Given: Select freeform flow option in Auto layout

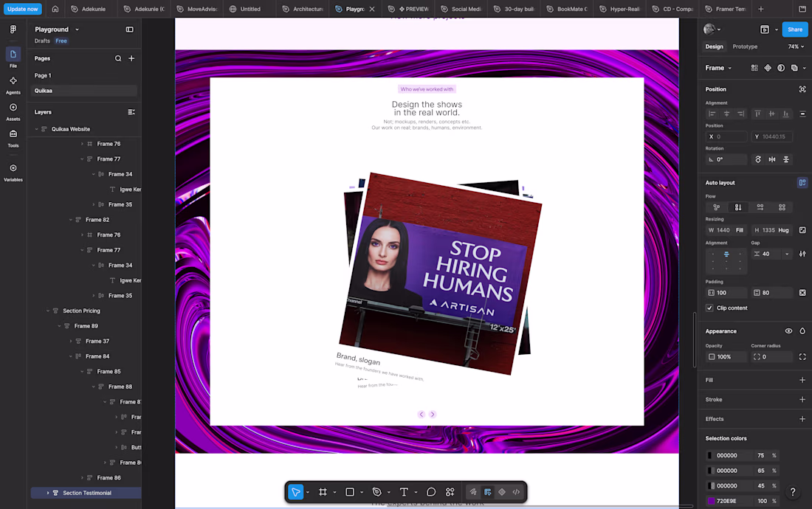Looking at the screenshot, I should 716,207.
